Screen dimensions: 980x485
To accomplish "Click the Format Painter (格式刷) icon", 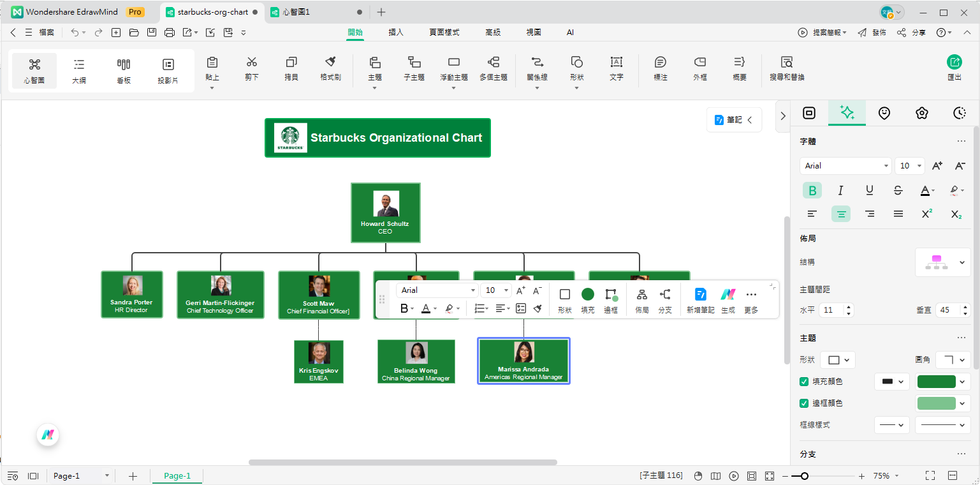I will pos(330,68).
